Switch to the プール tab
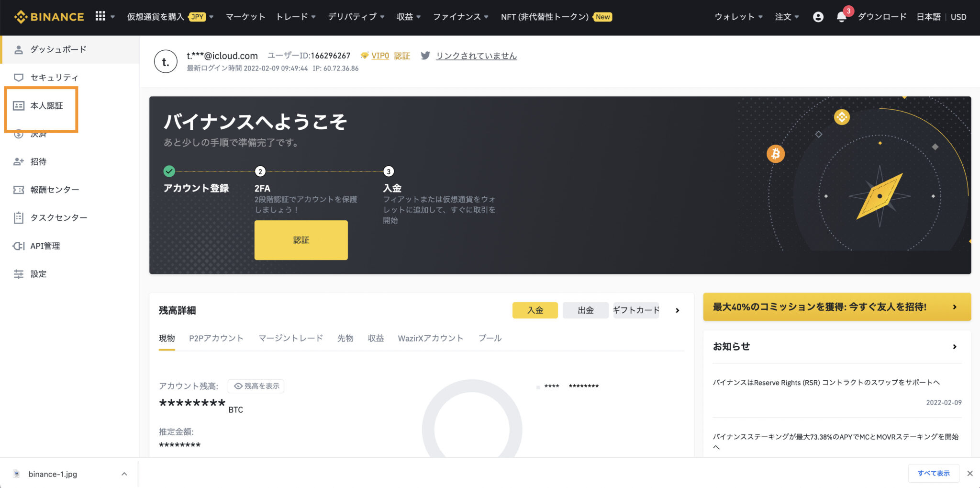The width and height of the screenshot is (980, 488). [490, 339]
